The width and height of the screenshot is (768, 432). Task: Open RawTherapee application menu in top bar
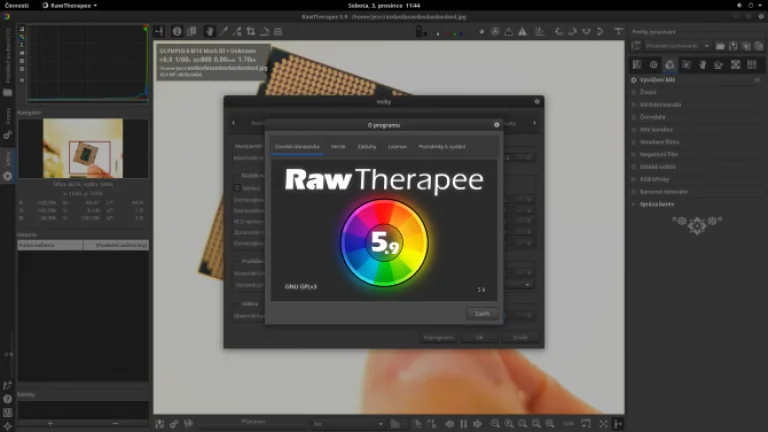coord(70,5)
